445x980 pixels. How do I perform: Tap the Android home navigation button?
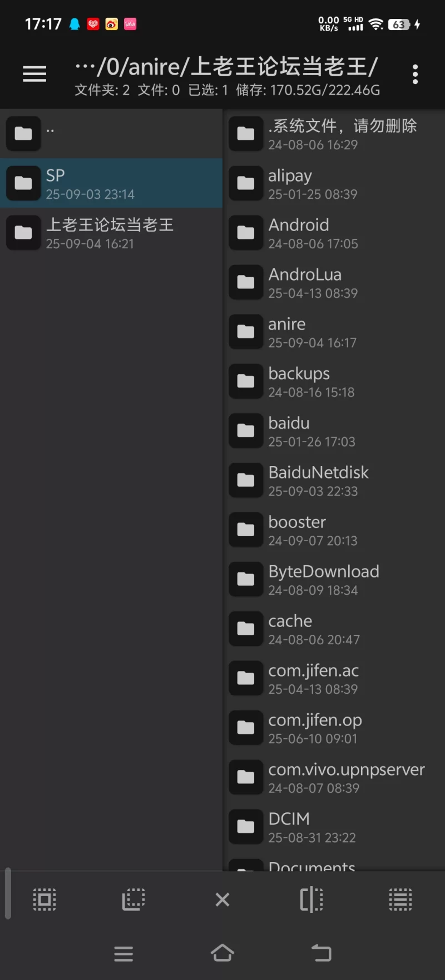222,953
